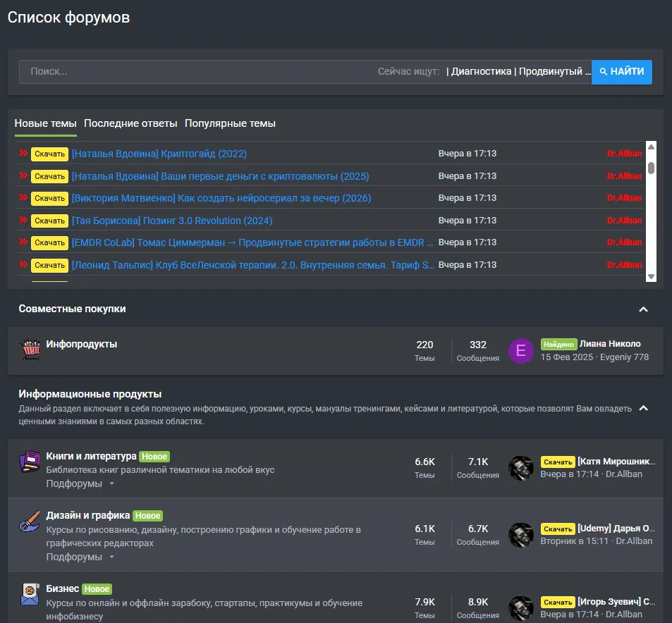The width and height of the screenshot is (672, 623).
Task: Collapse the Совместные покупки section
Action: point(643,309)
